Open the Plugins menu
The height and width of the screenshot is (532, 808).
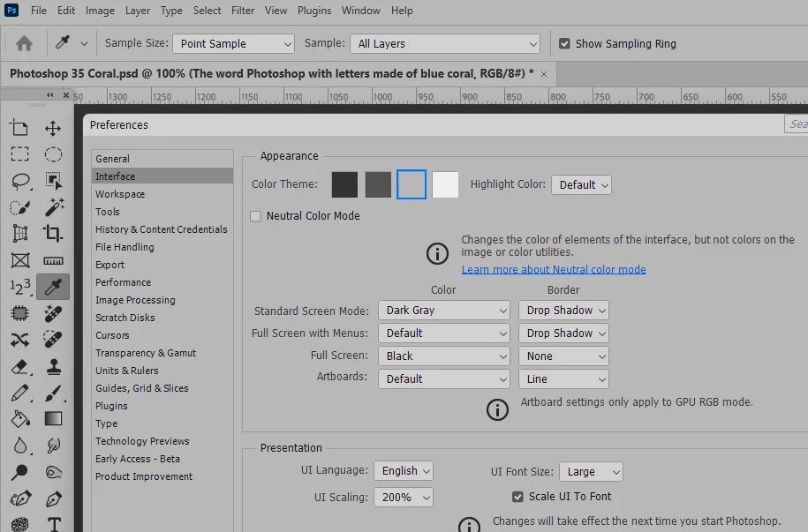pos(313,11)
